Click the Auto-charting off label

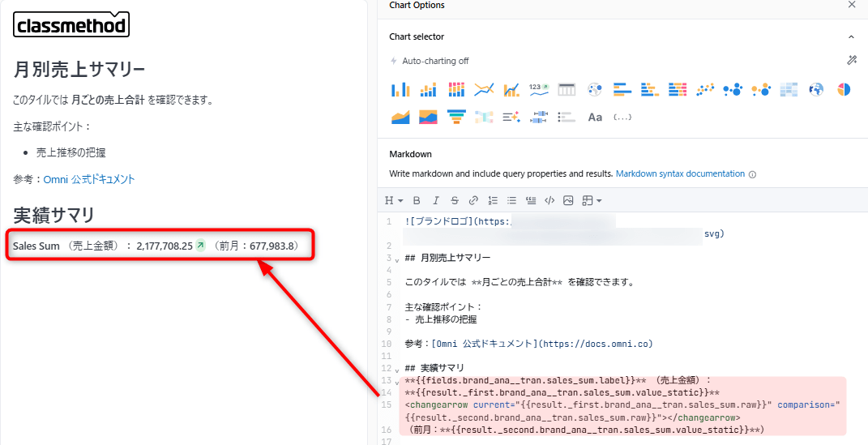point(436,61)
